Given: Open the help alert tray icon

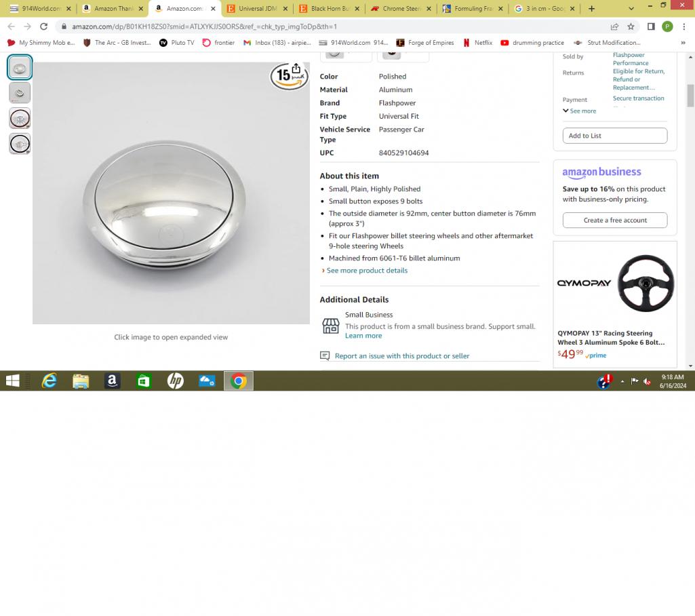Looking at the screenshot, I should 604,381.
